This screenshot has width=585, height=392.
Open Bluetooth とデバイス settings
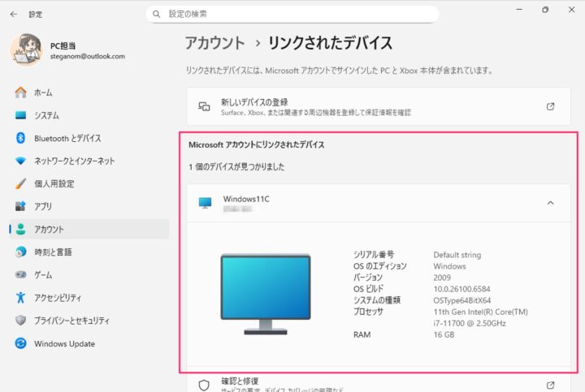89,138
